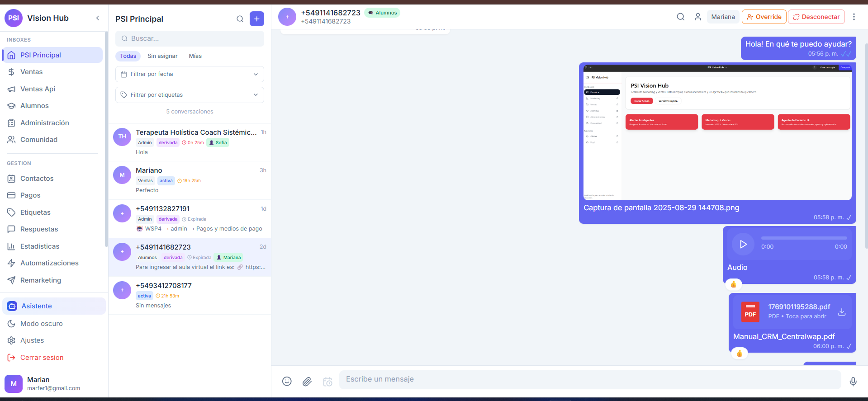Open contact info person icon
This screenshot has width=868, height=401.
[x=698, y=17]
